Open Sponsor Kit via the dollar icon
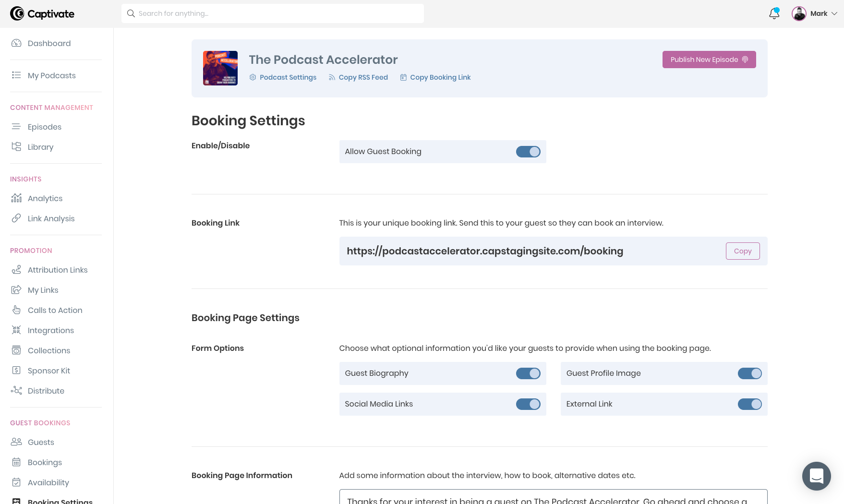The image size is (844, 504). (16, 371)
